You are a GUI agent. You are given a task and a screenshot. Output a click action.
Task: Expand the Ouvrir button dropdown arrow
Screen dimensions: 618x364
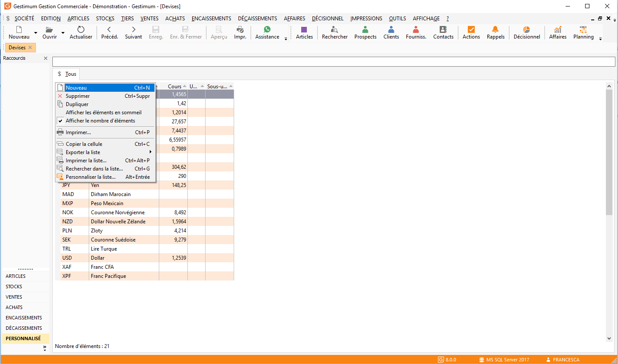pos(63,32)
